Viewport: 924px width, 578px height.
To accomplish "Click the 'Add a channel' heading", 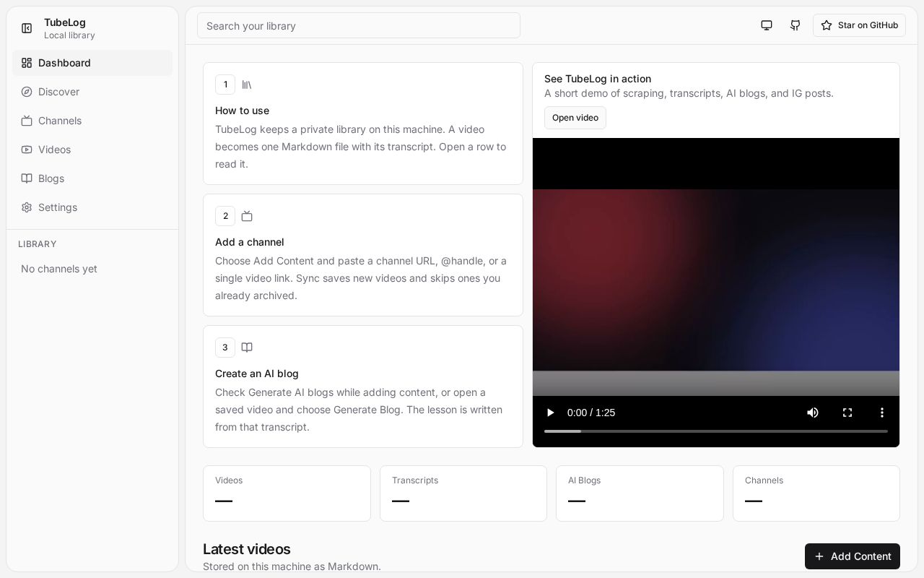I will click(250, 242).
